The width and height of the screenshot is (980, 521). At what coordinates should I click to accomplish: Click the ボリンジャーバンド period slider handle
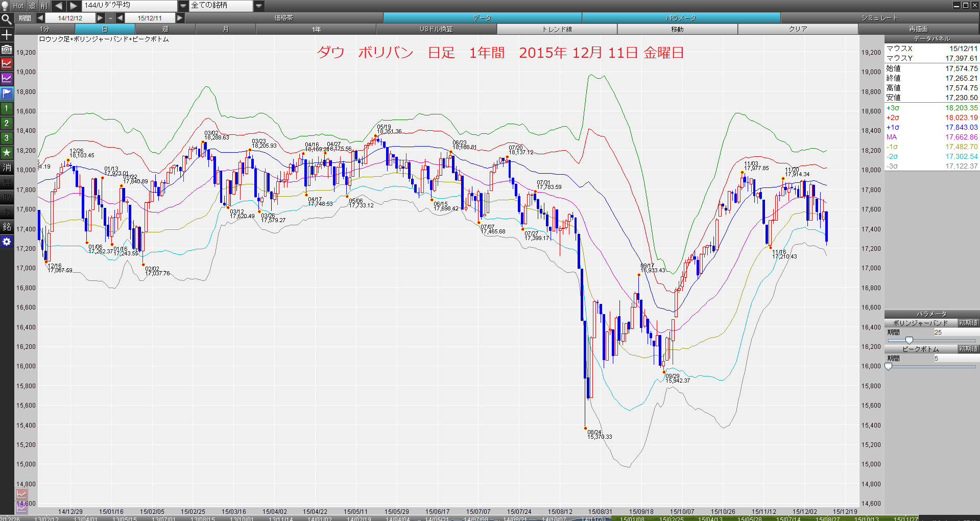click(x=909, y=340)
